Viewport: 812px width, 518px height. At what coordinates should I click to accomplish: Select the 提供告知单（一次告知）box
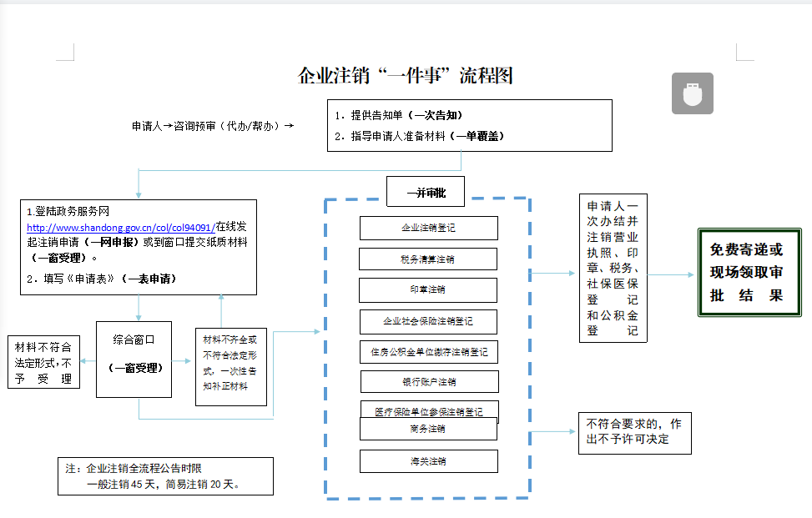click(x=469, y=125)
